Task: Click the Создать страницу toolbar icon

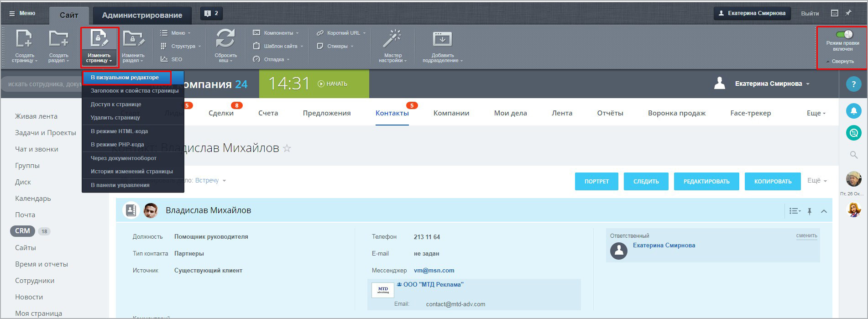Action: pyautogui.click(x=24, y=38)
